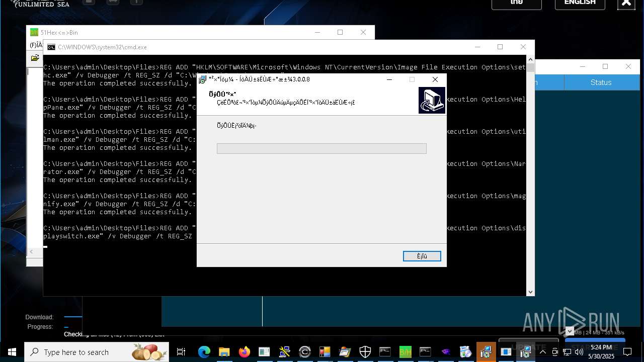644x362 pixels.
Task: Open the Command Prompt icon beside Windows Security
Action: pyautogui.click(x=385, y=352)
